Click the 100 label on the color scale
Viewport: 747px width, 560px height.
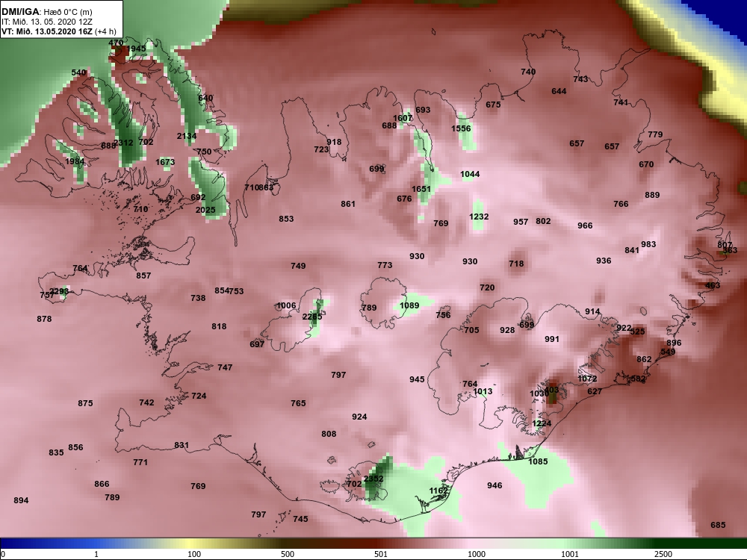[x=194, y=554]
